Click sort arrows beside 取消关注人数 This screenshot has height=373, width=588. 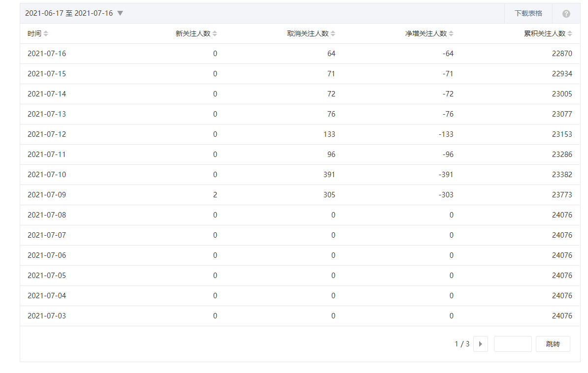pos(333,33)
